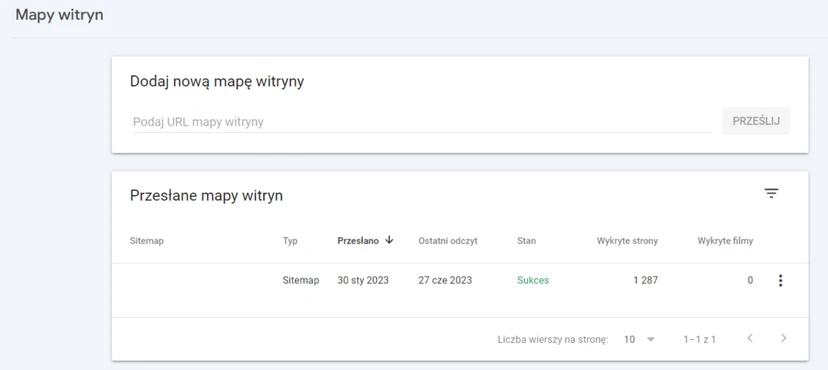Click the Przesłane mapy witryn heading
Image resolution: width=828 pixels, height=370 pixels.
click(x=206, y=196)
